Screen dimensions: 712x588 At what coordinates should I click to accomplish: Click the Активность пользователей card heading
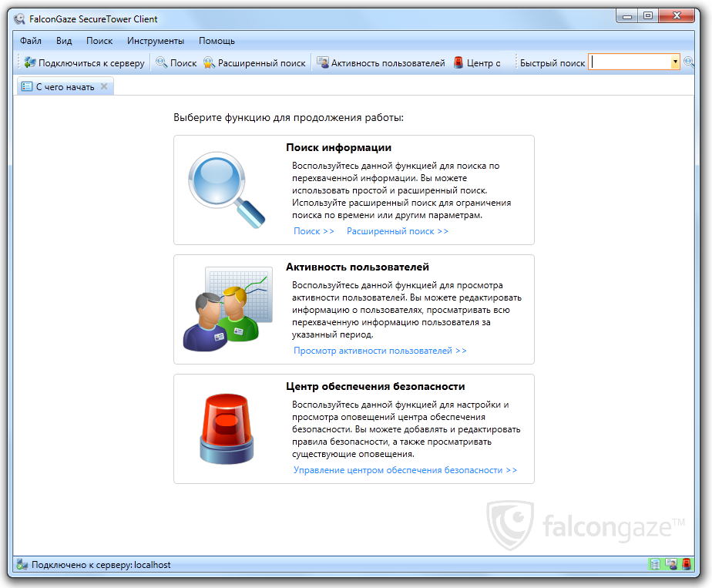tap(358, 267)
